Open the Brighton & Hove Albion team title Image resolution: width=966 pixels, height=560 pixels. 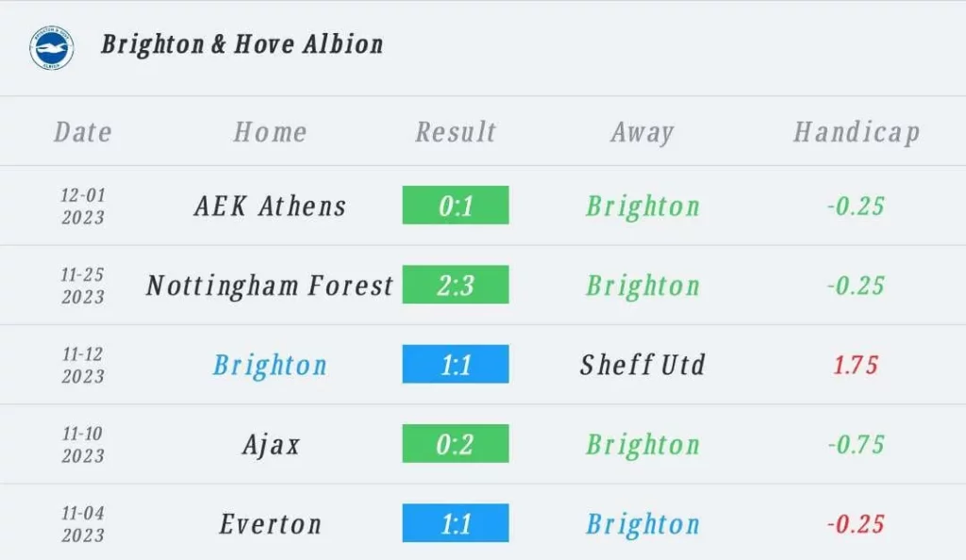(242, 45)
